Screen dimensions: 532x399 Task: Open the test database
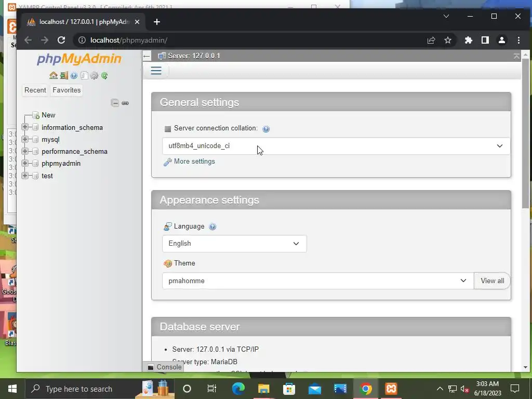pos(47,176)
